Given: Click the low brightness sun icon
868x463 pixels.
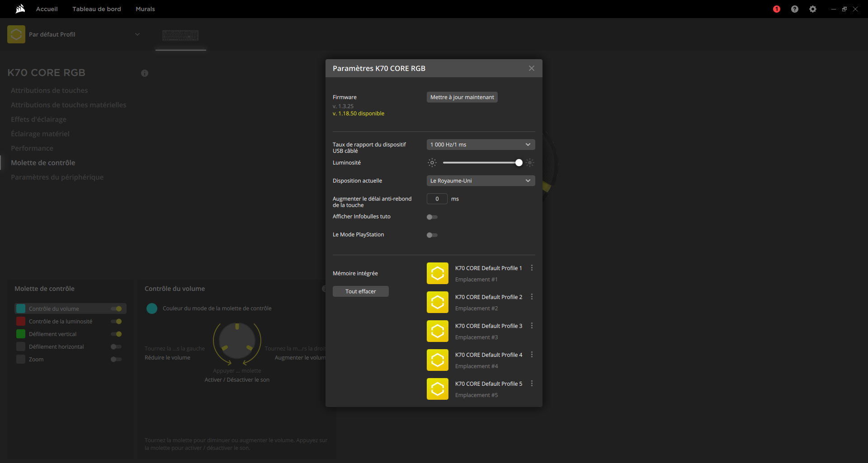Looking at the screenshot, I should pyautogui.click(x=432, y=163).
